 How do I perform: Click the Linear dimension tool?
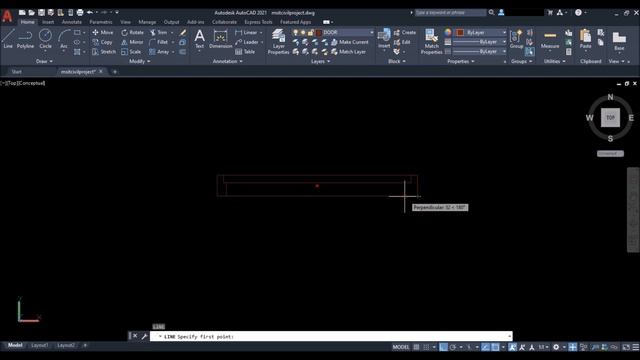[247, 32]
